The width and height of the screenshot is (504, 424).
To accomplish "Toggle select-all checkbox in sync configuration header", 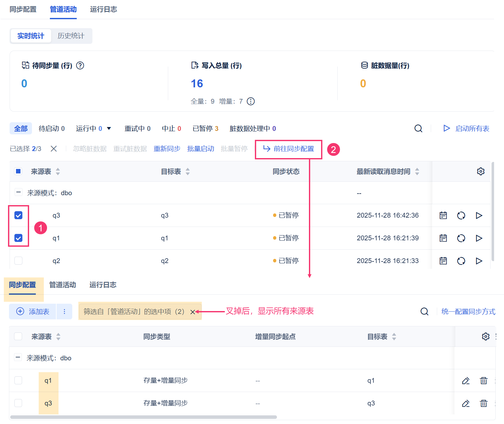I will (x=18, y=336).
